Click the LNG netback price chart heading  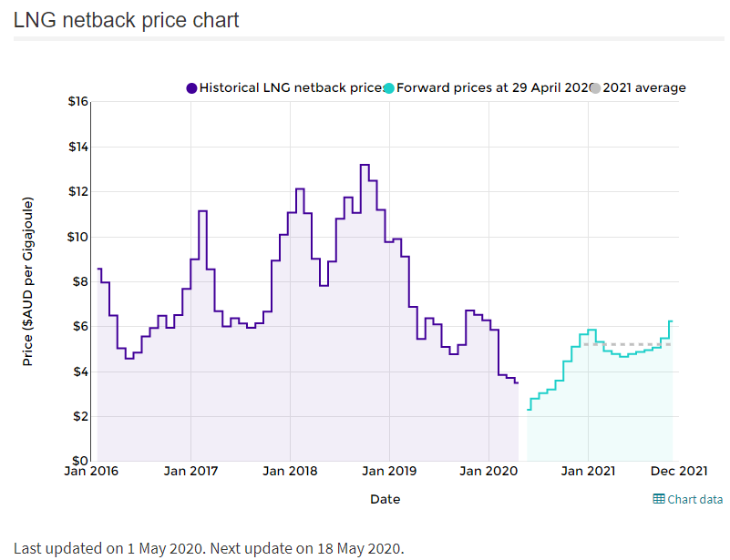pyautogui.click(x=127, y=20)
